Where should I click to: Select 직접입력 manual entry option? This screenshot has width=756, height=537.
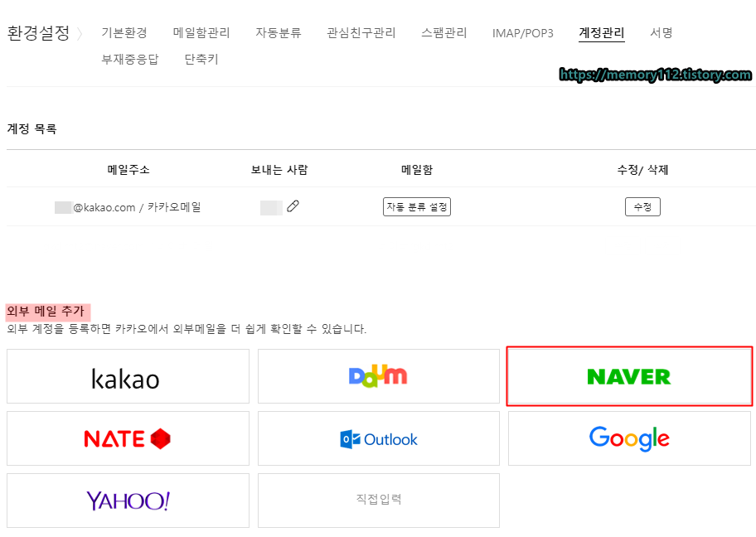[x=379, y=501]
